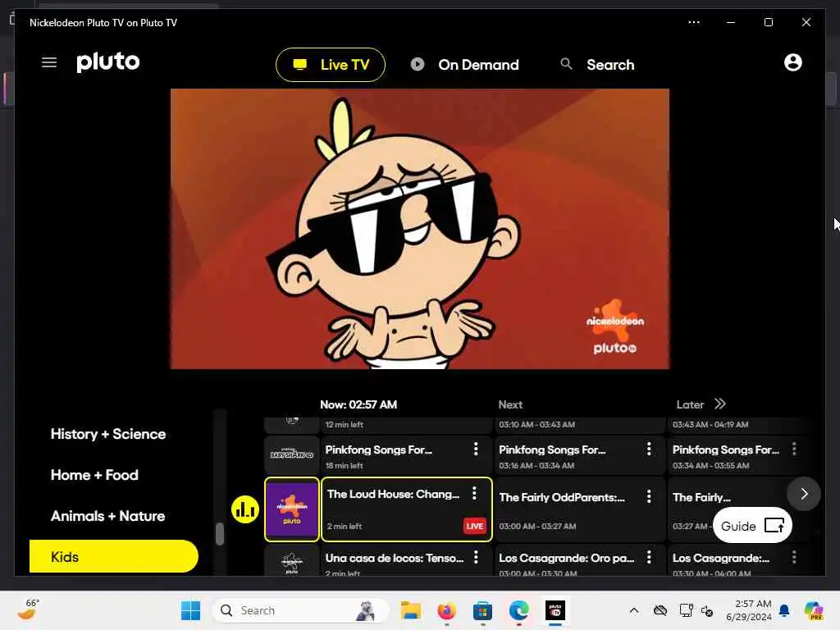Click the category list scrollbar
This screenshot has height=630, width=840.
[x=220, y=533]
